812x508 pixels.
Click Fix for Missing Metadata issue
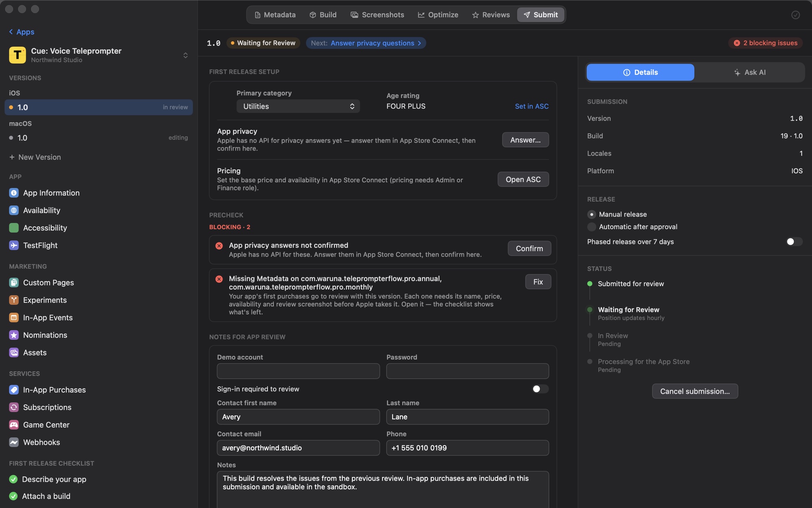tap(538, 282)
